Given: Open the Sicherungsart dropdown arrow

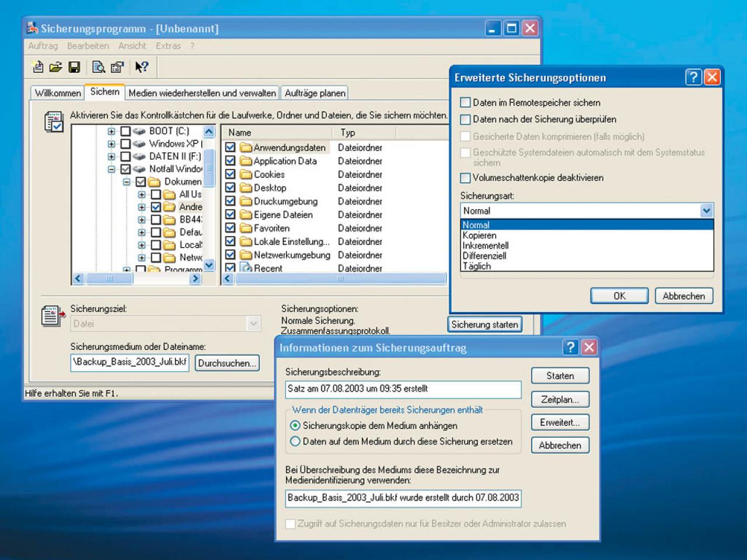Looking at the screenshot, I should (x=706, y=211).
